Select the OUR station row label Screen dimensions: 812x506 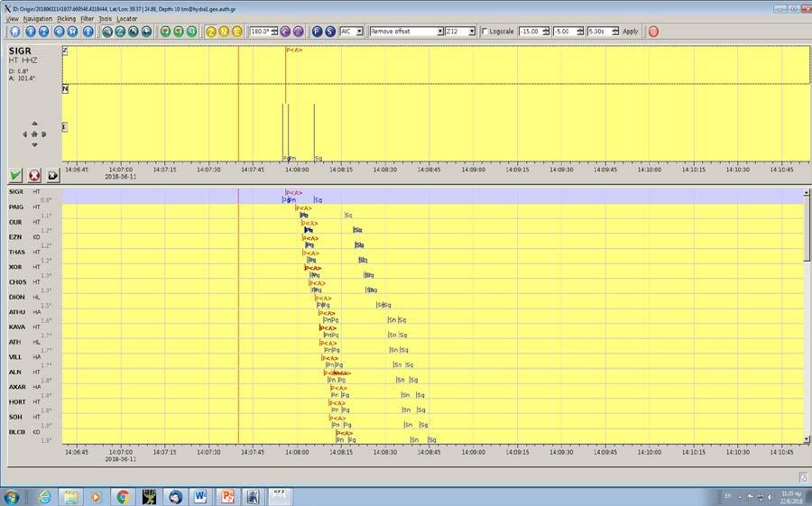click(15, 222)
